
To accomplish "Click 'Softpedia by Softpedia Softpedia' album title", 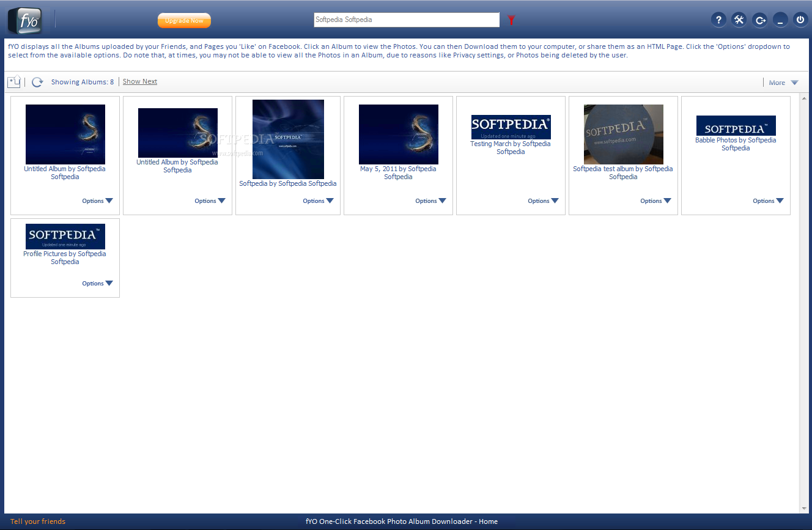I will 288,183.
